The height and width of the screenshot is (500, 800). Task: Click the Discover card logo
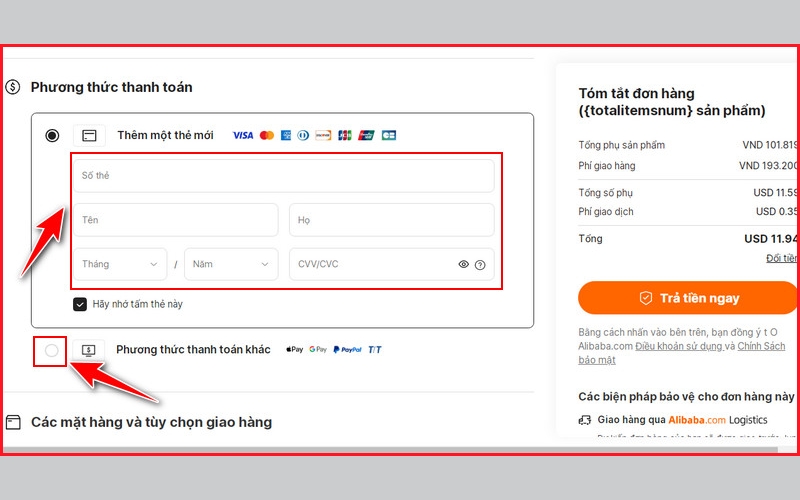point(323,135)
